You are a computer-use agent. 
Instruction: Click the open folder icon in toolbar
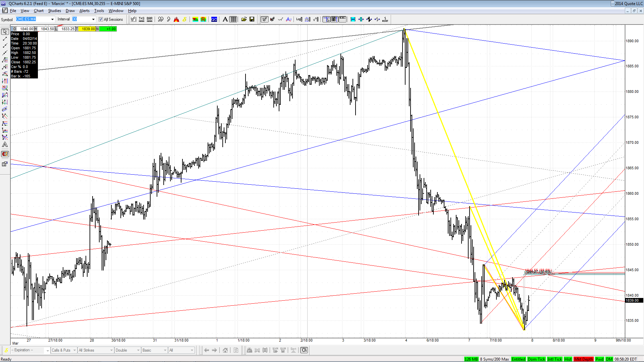pos(244,19)
